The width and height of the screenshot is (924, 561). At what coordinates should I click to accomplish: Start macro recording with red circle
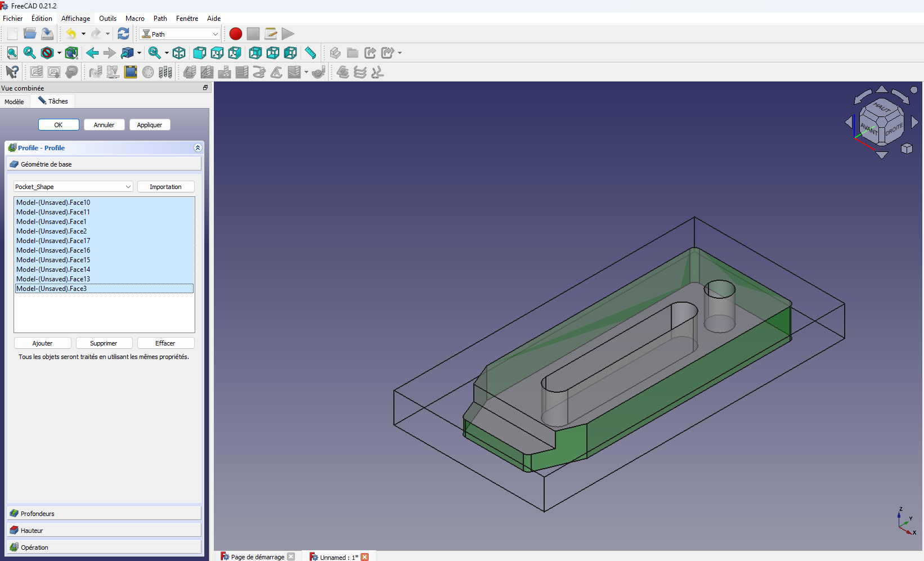point(236,34)
